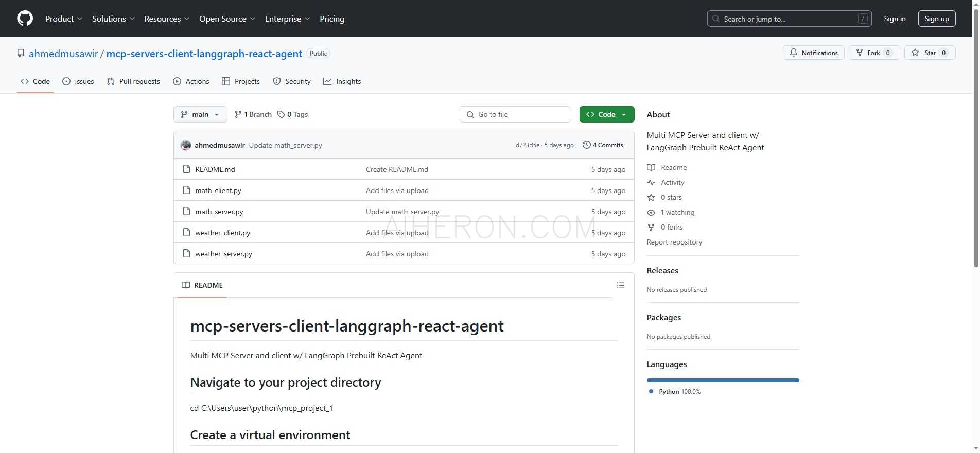Open commit d723d5e link
Screen dimensions: 980x453
pyautogui.click(x=528, y=145)
